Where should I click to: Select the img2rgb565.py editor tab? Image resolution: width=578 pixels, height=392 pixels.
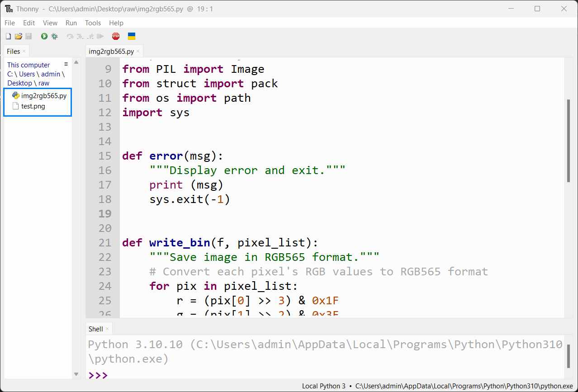[111, 51]
